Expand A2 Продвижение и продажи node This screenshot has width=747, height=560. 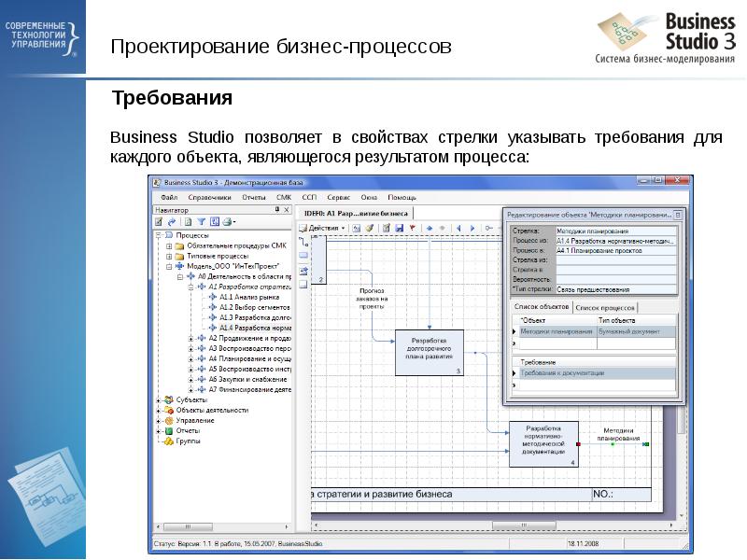(x=190, y=339)
